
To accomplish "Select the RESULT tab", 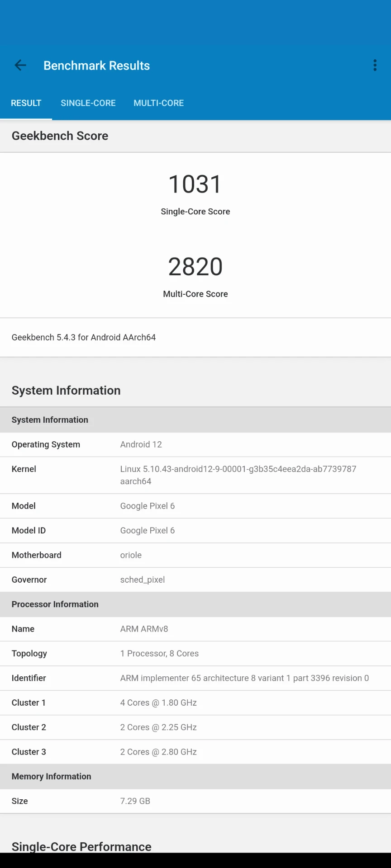I will pos(26,103).
